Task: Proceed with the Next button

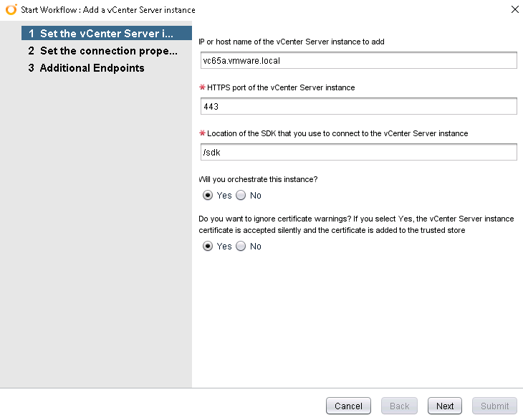Action: 445,406
